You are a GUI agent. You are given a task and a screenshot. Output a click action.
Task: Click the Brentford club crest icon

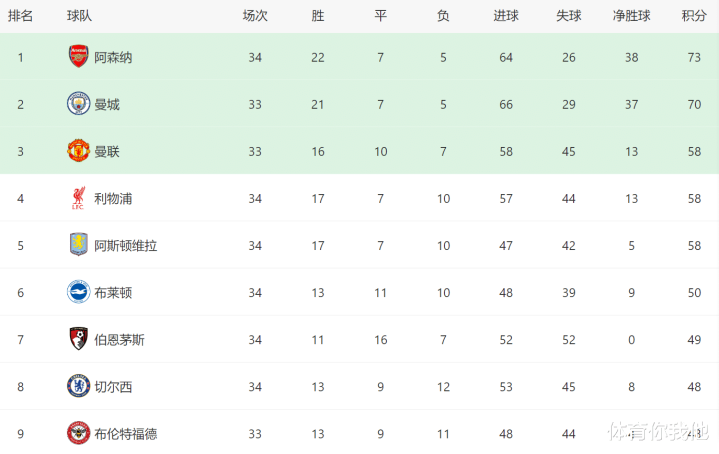point(78,433)
